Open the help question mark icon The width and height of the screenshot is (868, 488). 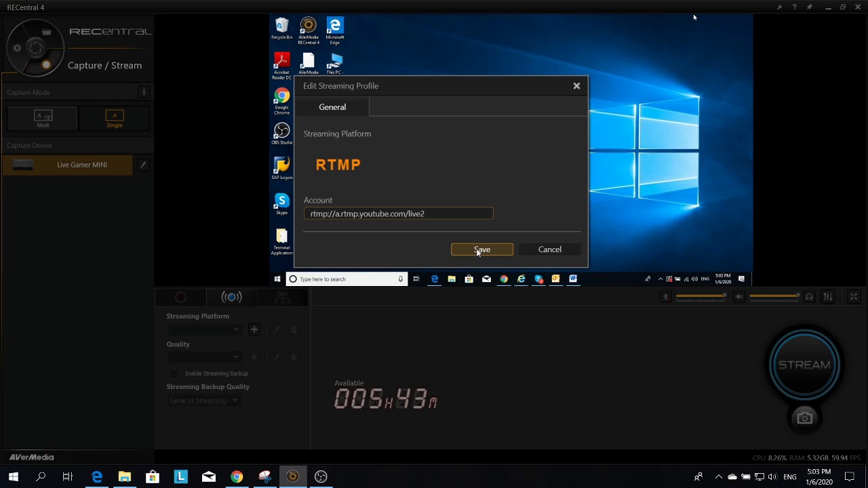click(x=794, y=7)
